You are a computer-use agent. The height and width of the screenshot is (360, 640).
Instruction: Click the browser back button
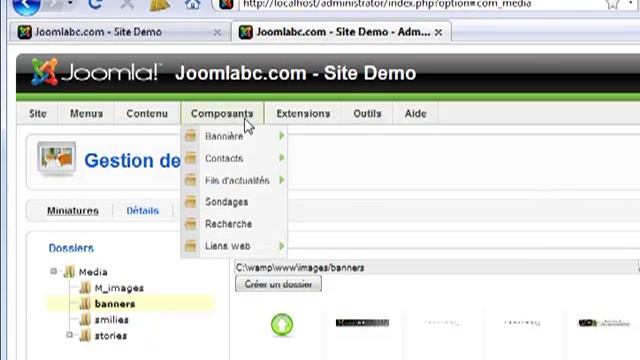(x=26, y=5)
